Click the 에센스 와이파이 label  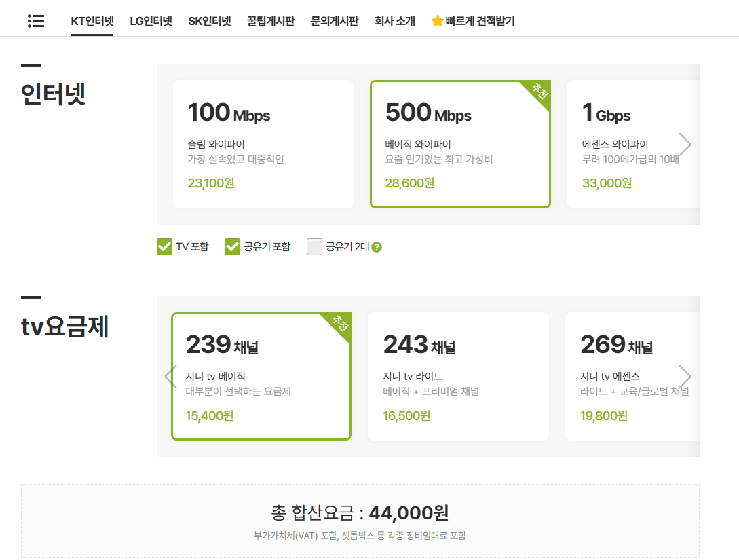(615, 144)
